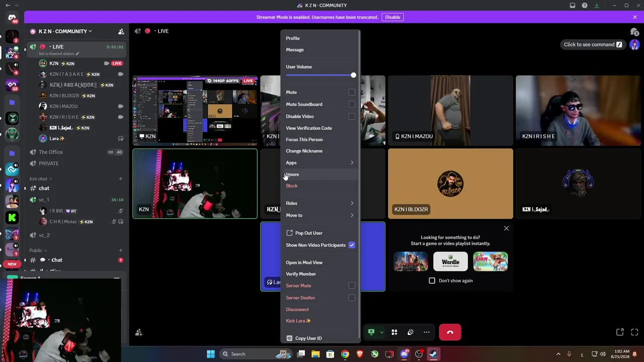Close the activity suggestion panel
This screenshot has height=362, width=644.
click(506, 228)
